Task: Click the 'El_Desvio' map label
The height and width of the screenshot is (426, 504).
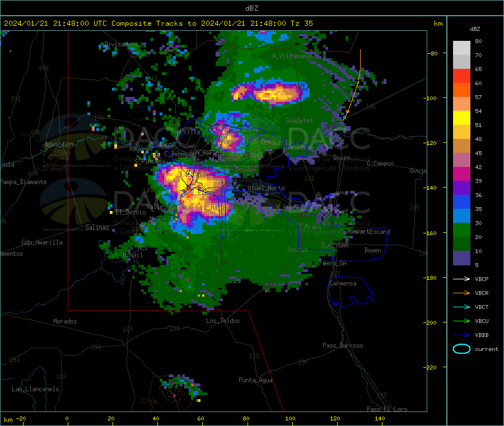Action: (x=131, y=212)
